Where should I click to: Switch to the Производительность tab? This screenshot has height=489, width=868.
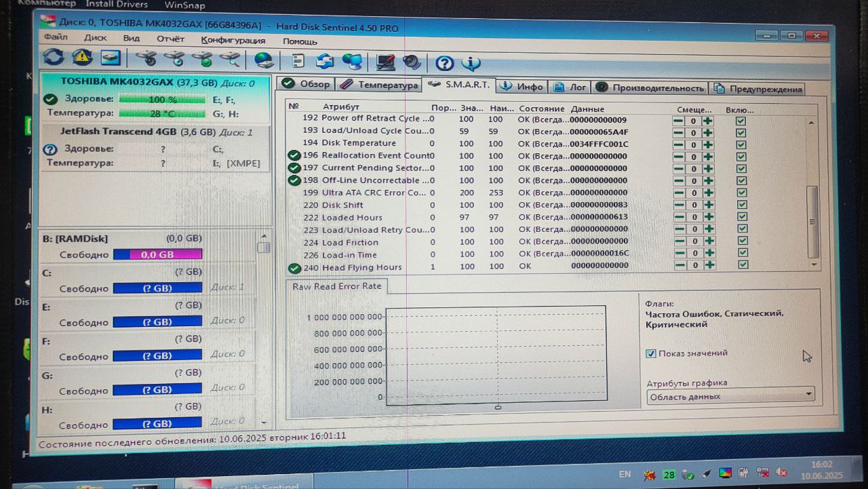tap(650, 88)
